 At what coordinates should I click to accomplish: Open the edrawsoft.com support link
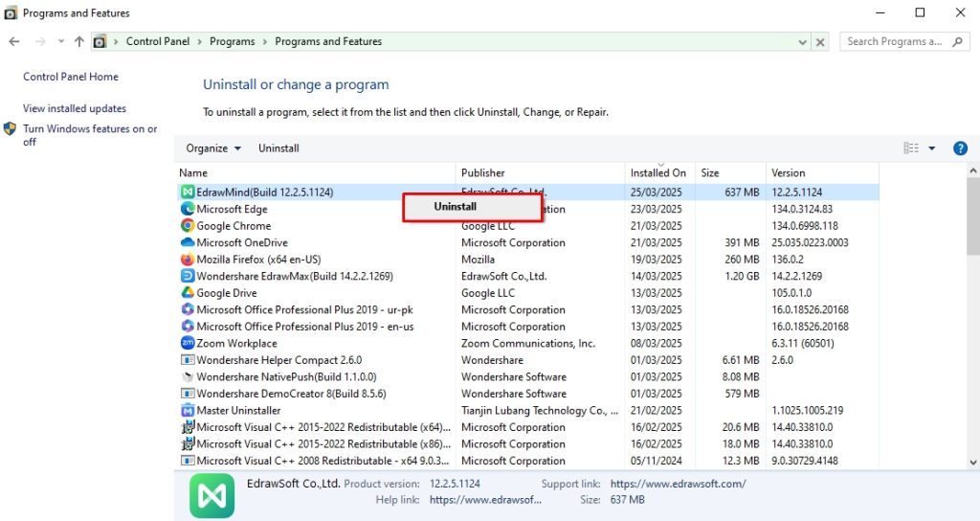tap(678, 484)
